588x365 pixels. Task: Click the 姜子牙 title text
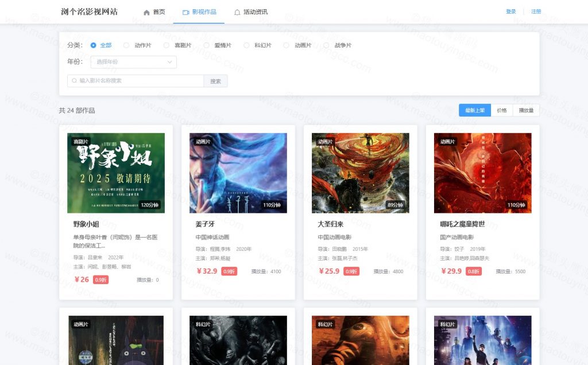[205, 224]
